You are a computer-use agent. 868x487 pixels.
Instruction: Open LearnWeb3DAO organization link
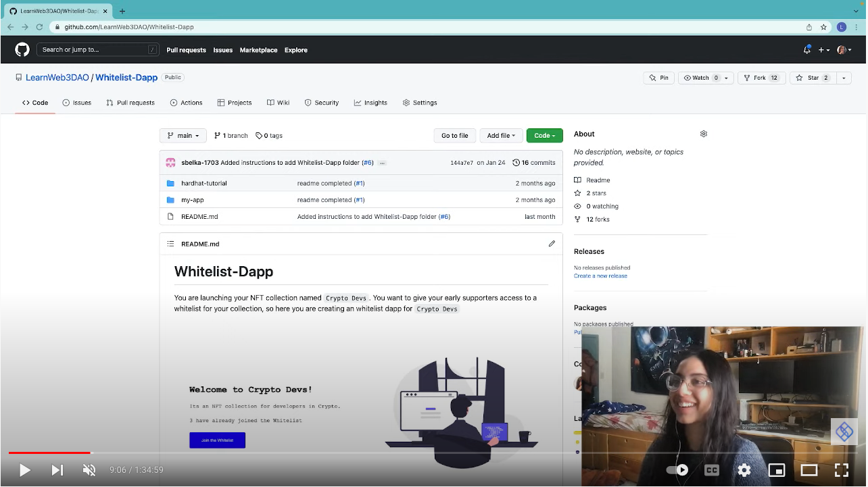[57, 78]
